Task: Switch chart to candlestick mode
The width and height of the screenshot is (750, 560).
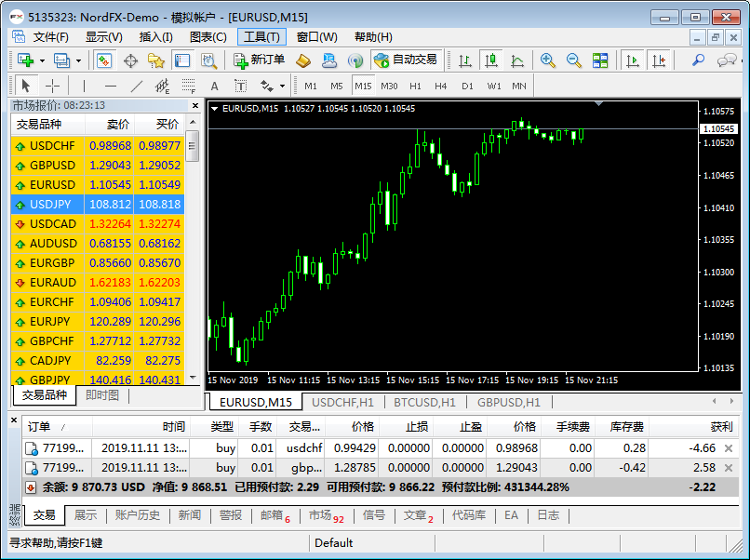Action: [x=491, y=60]
